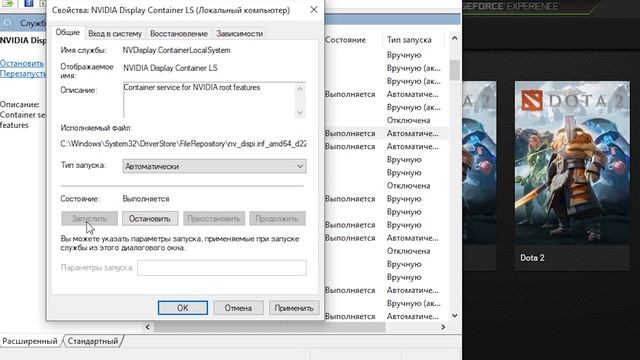Image resolution: width=640 pixels, height=360 pixels.
Task: Click the GeForce Experience logo
Action: 511,6
